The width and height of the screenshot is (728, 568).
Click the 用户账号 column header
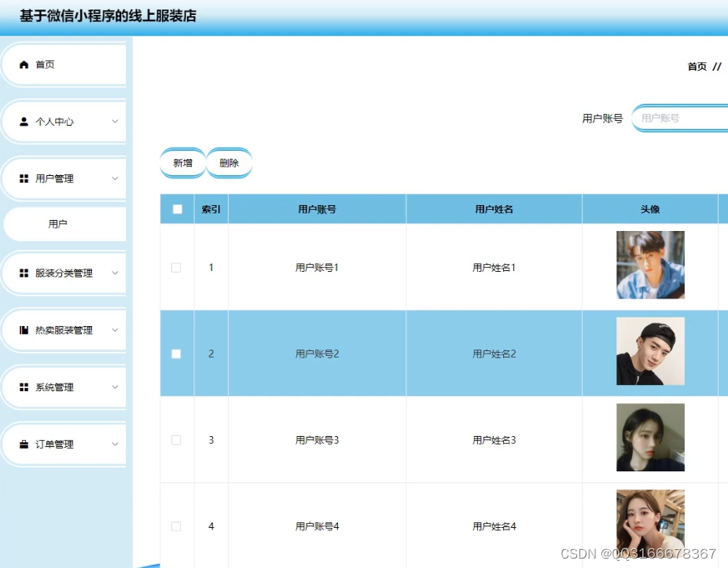[x=317, y=209]
